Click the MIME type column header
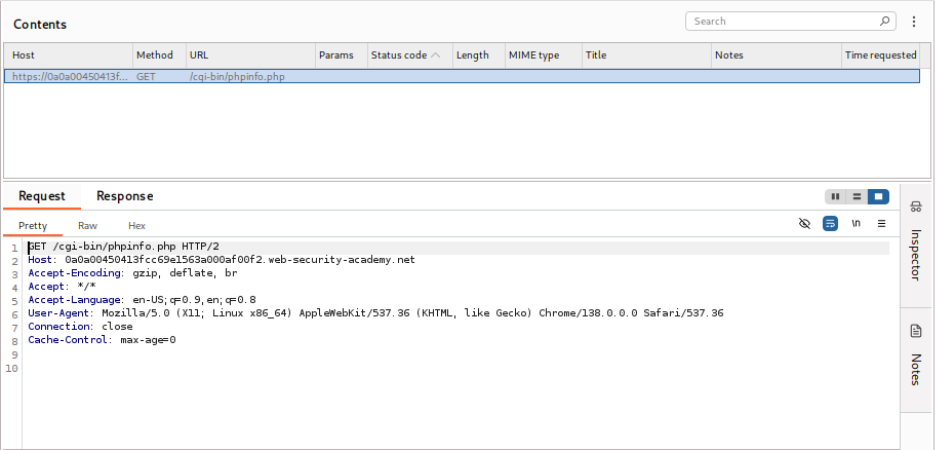 533,55
